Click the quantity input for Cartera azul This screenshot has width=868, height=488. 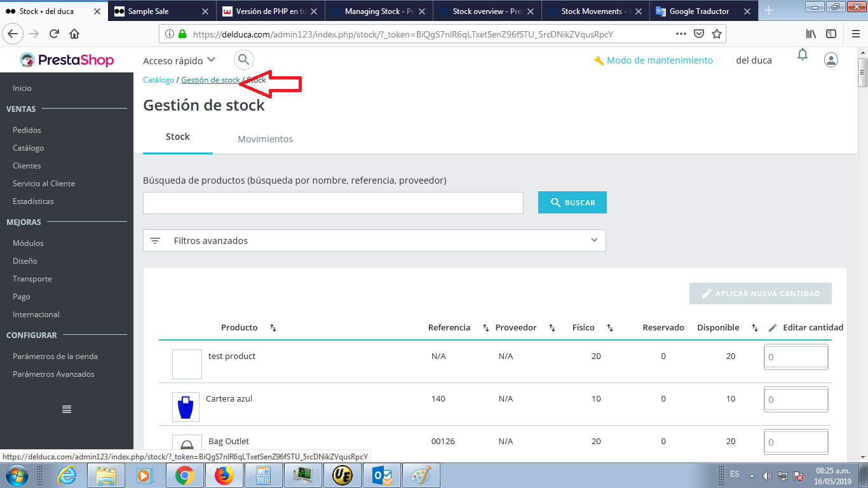[796, 399]
